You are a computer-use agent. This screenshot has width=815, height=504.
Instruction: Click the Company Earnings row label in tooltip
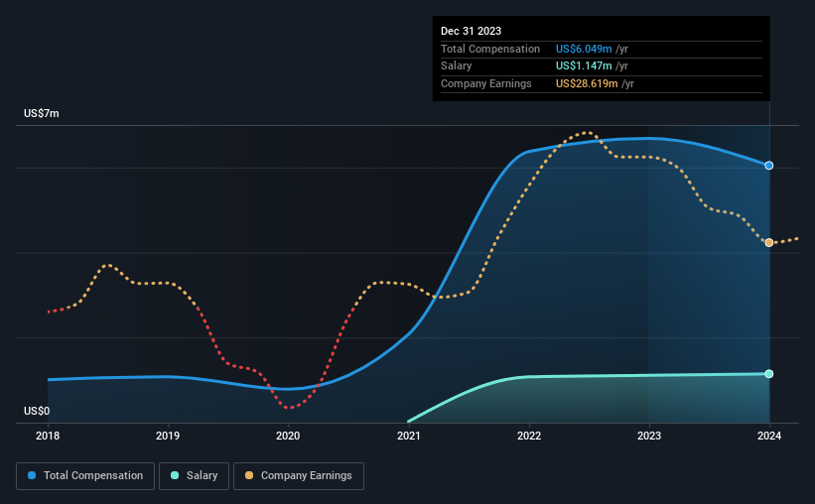486,83
